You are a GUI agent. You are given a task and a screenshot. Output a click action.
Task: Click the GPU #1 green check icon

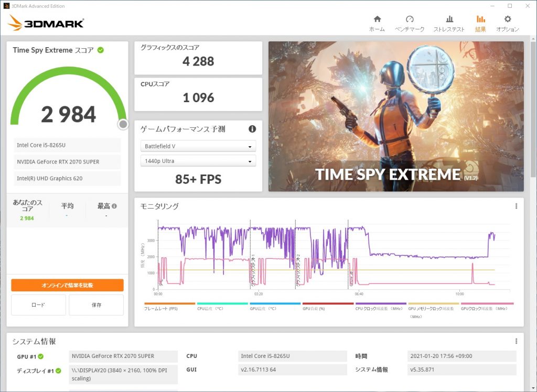41,356
